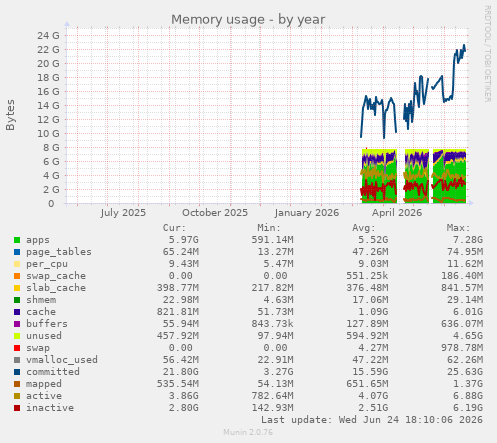Click buffers min value 843.73k

coord(272,324)
